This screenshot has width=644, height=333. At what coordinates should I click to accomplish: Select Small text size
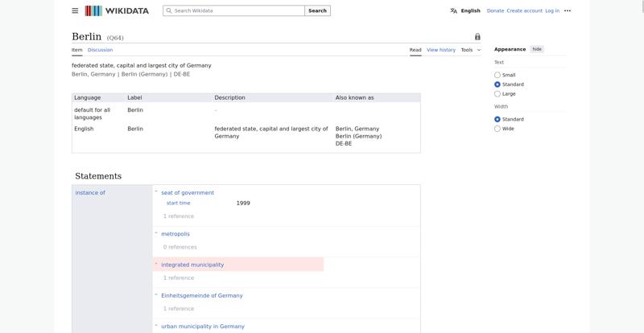[x=497, y=75]
